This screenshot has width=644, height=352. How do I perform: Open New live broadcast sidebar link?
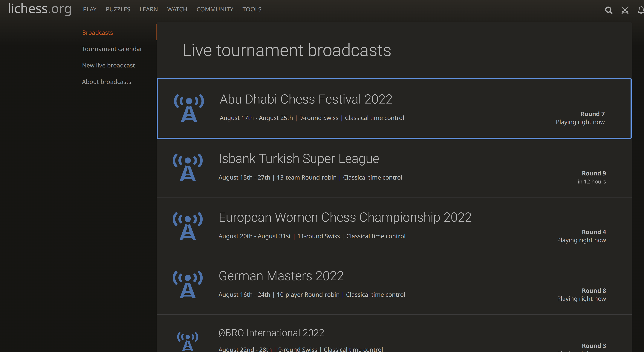108,65
